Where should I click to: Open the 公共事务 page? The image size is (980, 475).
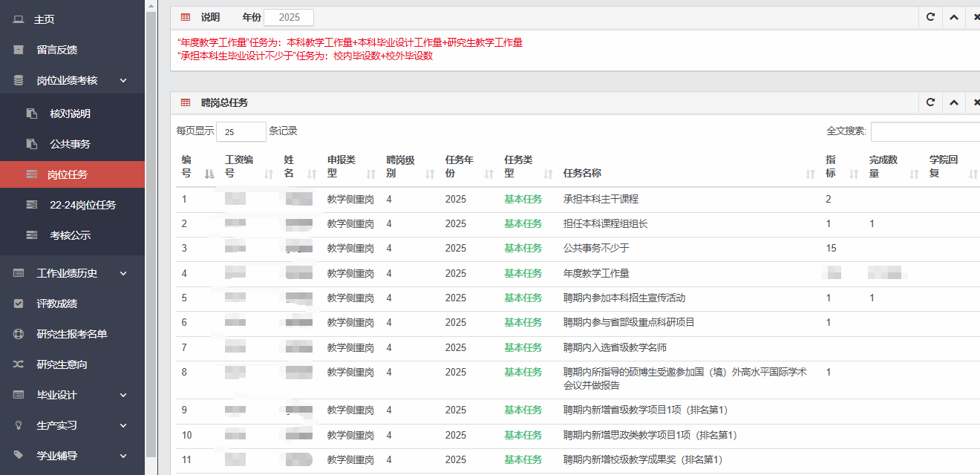point(70,144)
